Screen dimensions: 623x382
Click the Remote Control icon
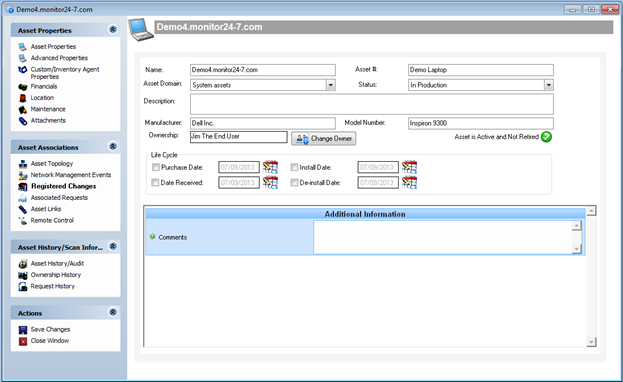(x=23, y=221)
